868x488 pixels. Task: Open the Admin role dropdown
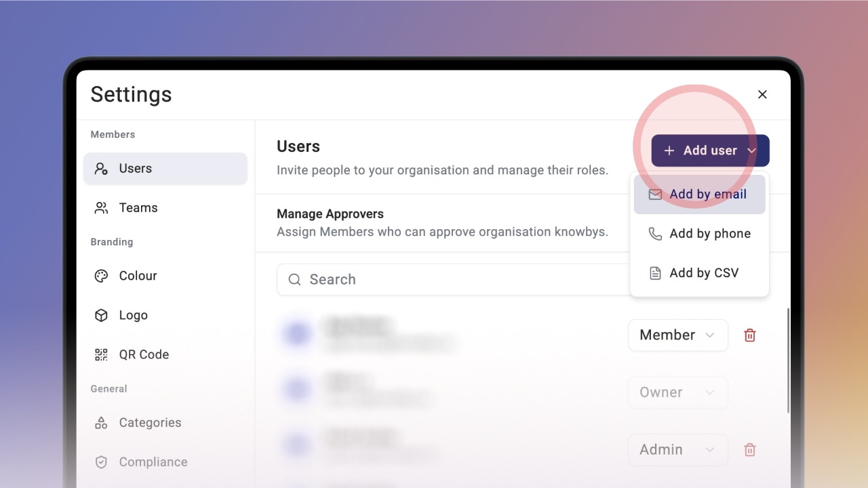[x=678, y=449]
